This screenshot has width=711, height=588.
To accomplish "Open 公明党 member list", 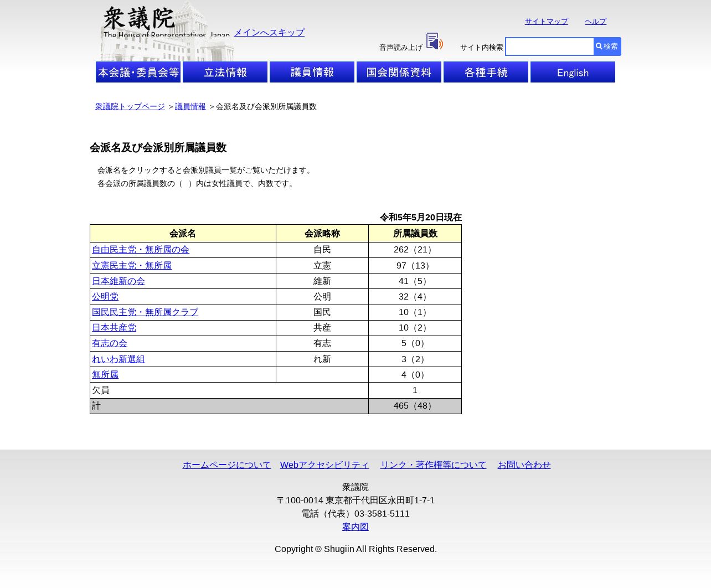I will click(105, 297).
